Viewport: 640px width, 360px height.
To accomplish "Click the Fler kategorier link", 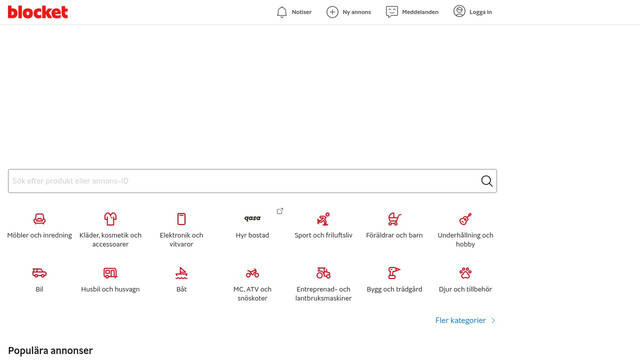I will pos(460,320).
